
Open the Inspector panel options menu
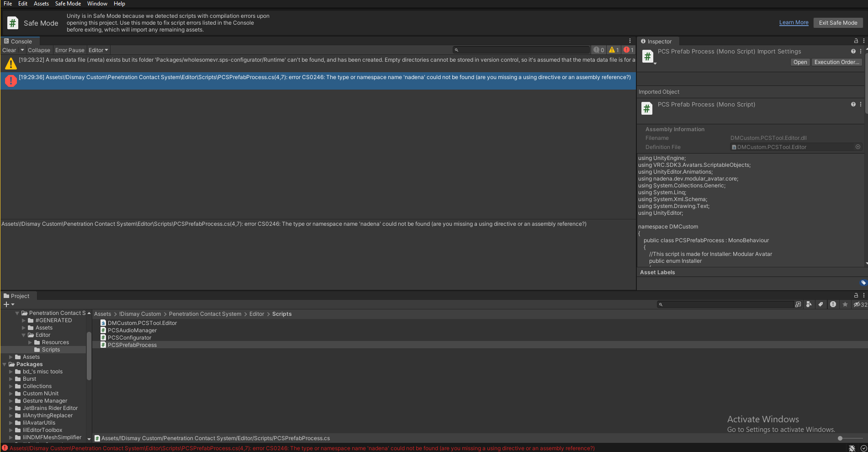tap(863, 41)
